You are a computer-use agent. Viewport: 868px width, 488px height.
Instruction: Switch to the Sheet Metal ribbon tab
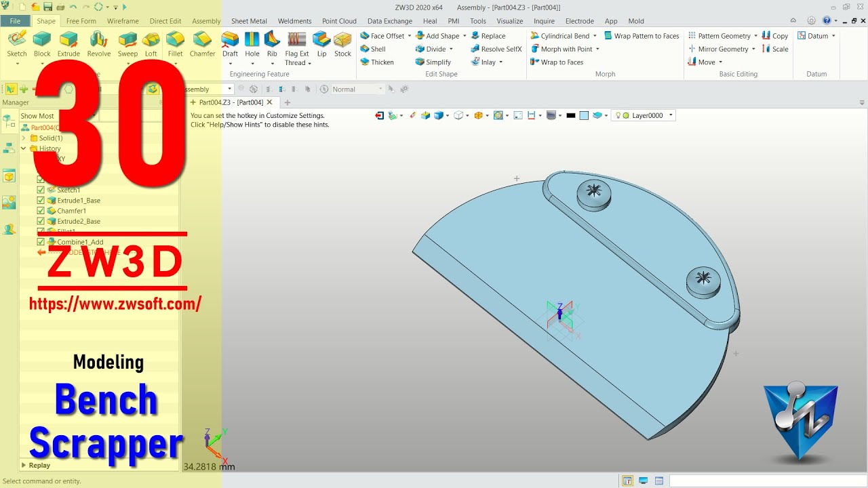[x=249, y=21]
